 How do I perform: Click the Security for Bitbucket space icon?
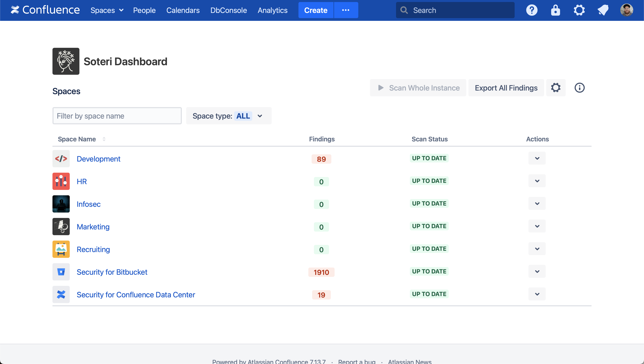pos(61,272)
